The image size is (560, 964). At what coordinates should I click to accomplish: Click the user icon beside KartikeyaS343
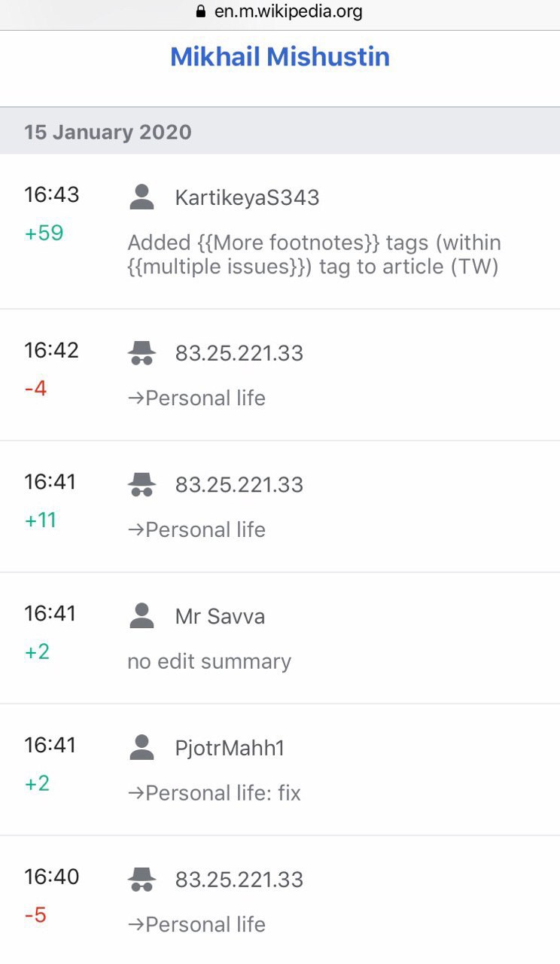[142, 197]
